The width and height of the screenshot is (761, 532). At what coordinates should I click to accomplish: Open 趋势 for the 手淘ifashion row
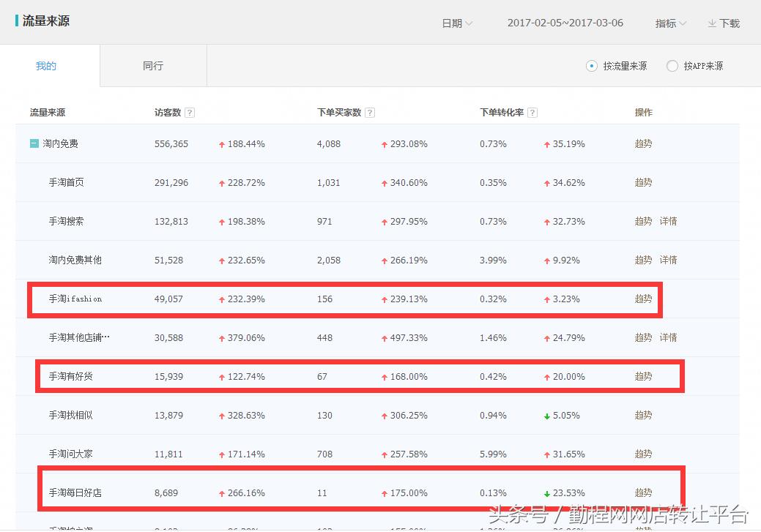[643, 299]
